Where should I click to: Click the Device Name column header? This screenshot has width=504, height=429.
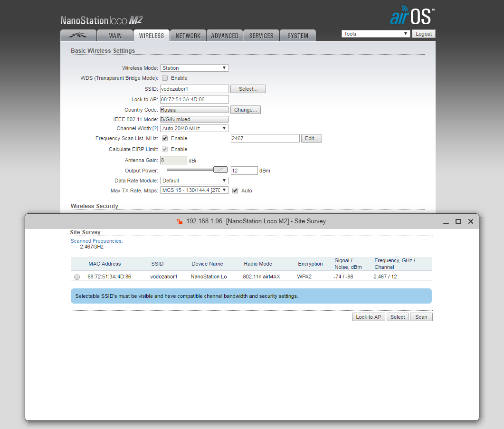(x=207, y=264)
